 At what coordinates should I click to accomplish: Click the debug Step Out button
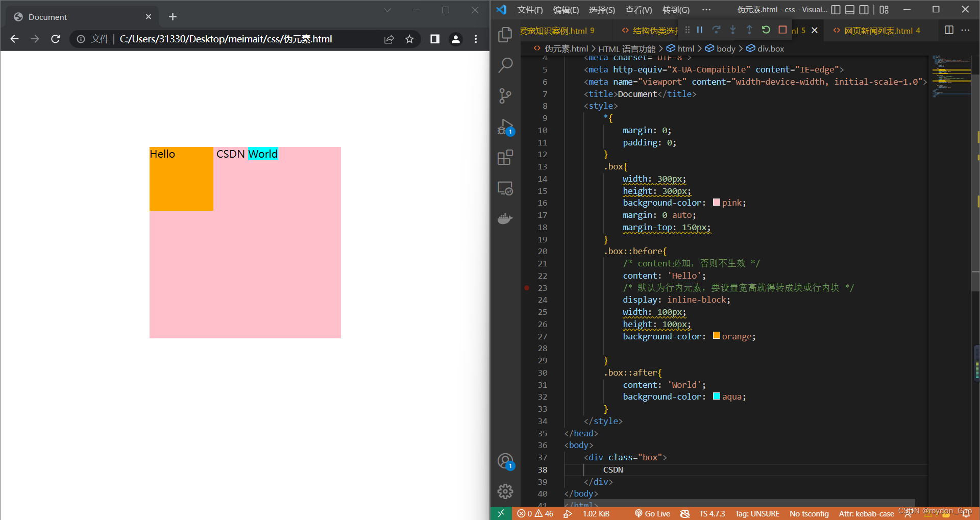point(749,30)
